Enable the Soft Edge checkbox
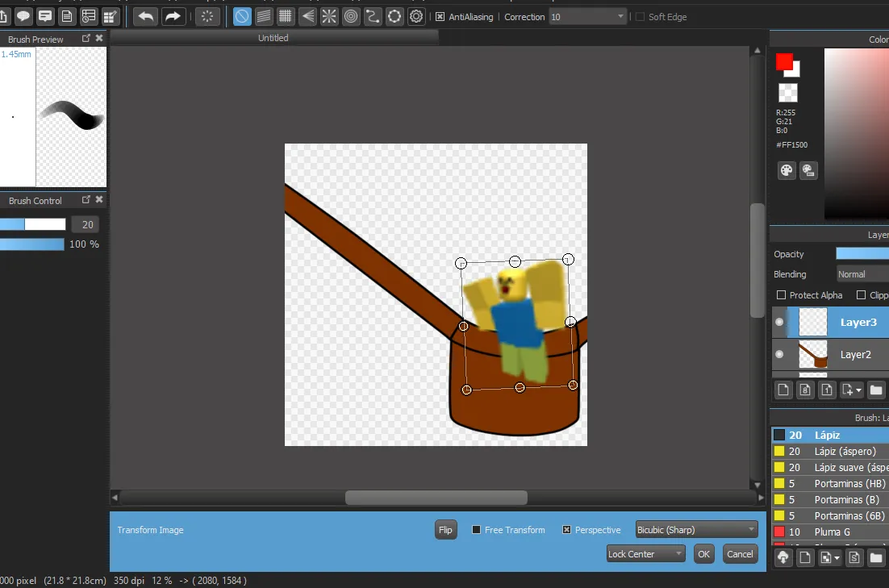Screen dimensions: 889x588 [640, 16]
